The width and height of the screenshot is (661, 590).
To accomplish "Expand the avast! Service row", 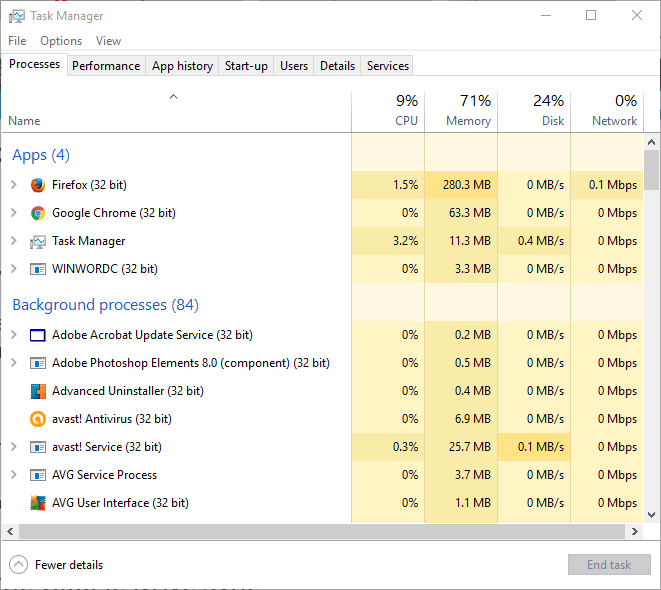I will [13, 447].
